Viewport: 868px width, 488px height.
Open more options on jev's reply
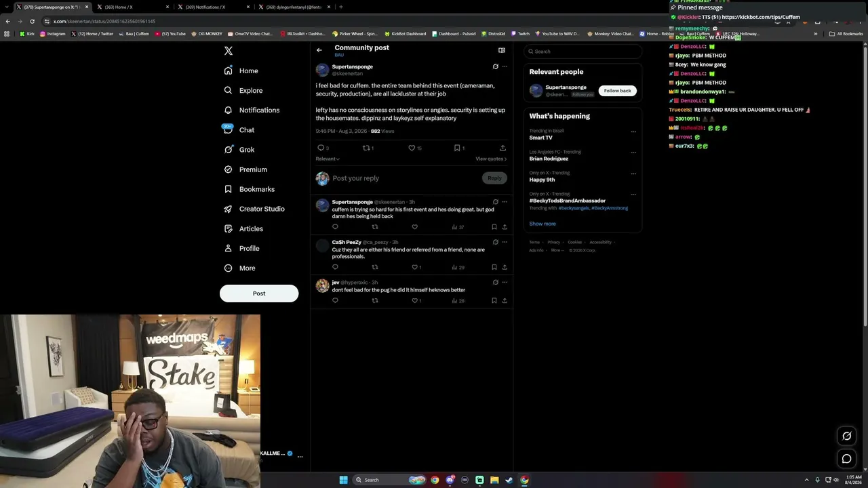tap(505, 282)
